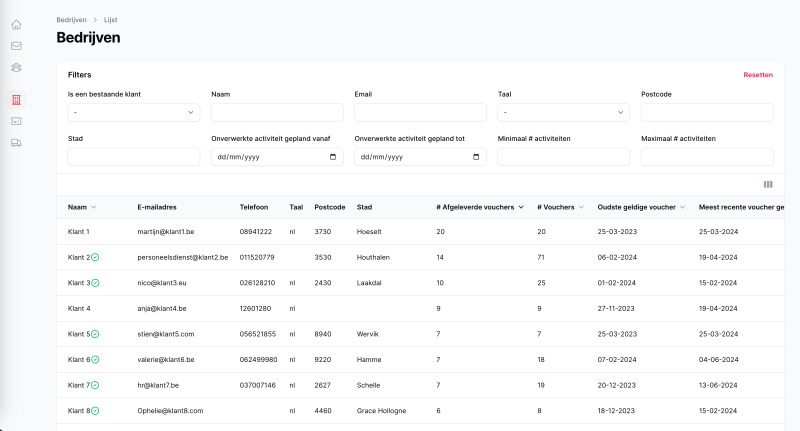Open the mail envelope icon in sidebar
This screenshot has height=431, width=800.
click(x=16, y=46)
